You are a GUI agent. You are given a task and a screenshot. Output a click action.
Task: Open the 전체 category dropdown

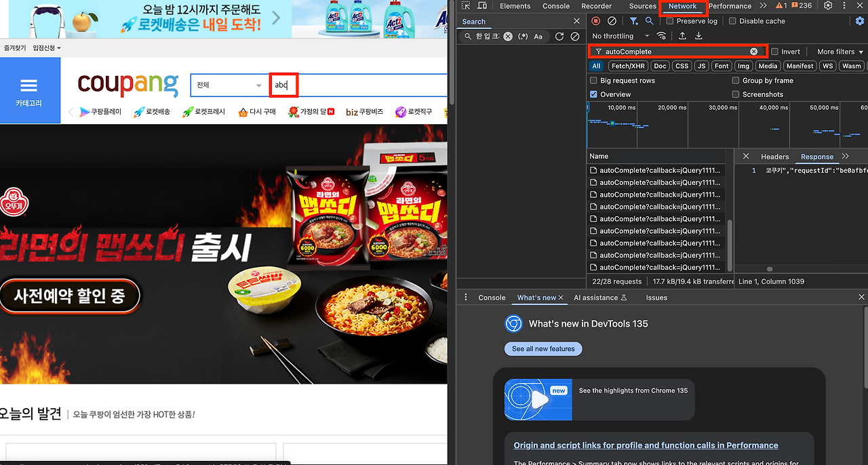tap(229, 85)
